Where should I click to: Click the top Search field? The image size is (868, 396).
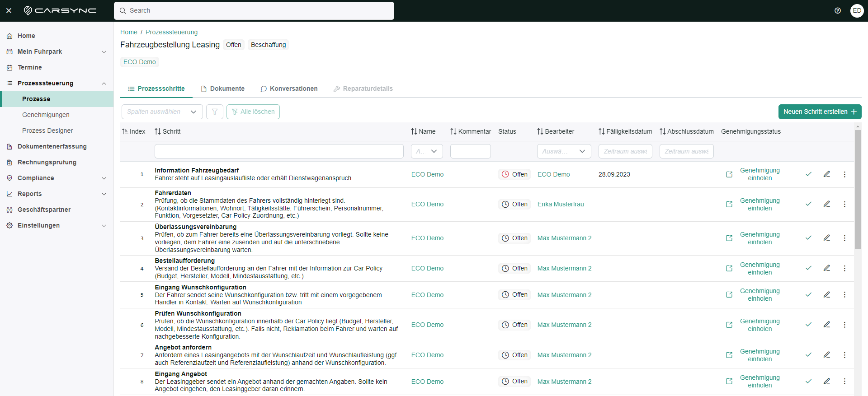(x=254, y=10)
